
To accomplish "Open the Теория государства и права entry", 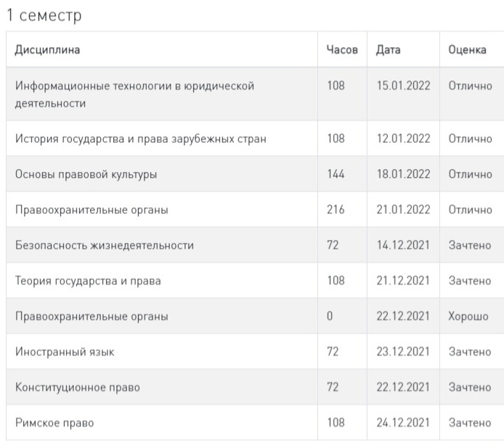I will (x=88, y=281).
